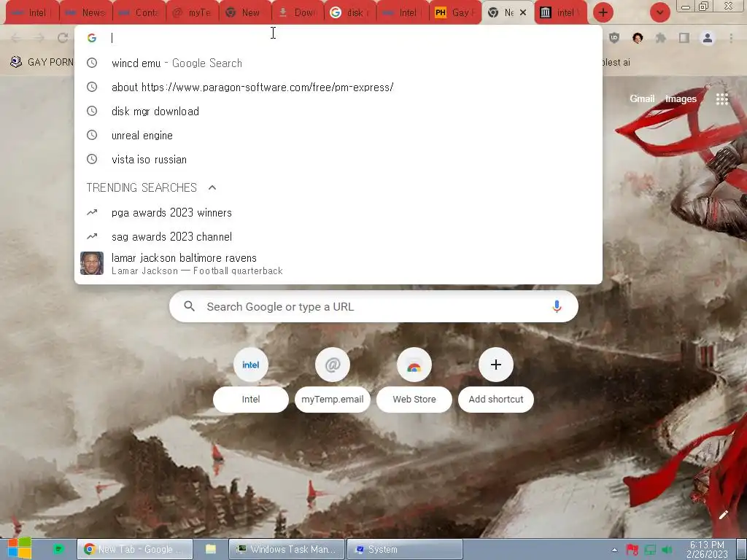The width and height of the screenshot is (747, 560).
Task: Reload the page with refresh icon
Action: [63, 38]
